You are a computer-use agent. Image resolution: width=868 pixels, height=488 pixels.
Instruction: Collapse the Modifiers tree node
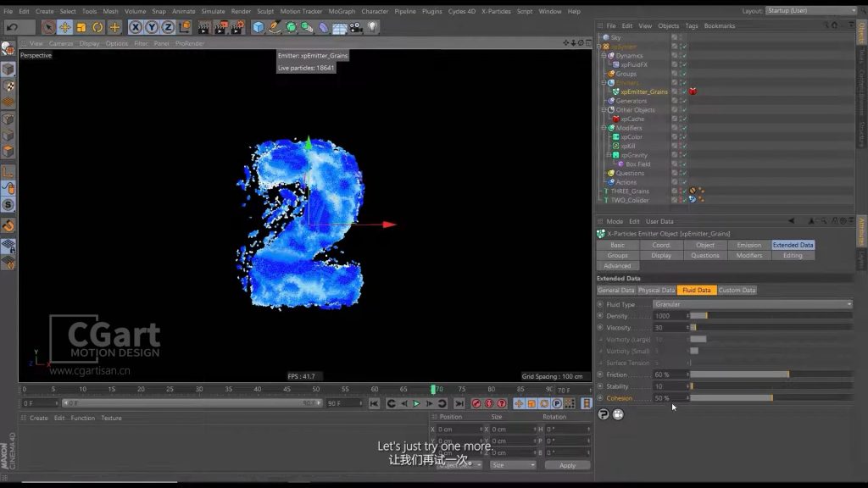[604, 128]
